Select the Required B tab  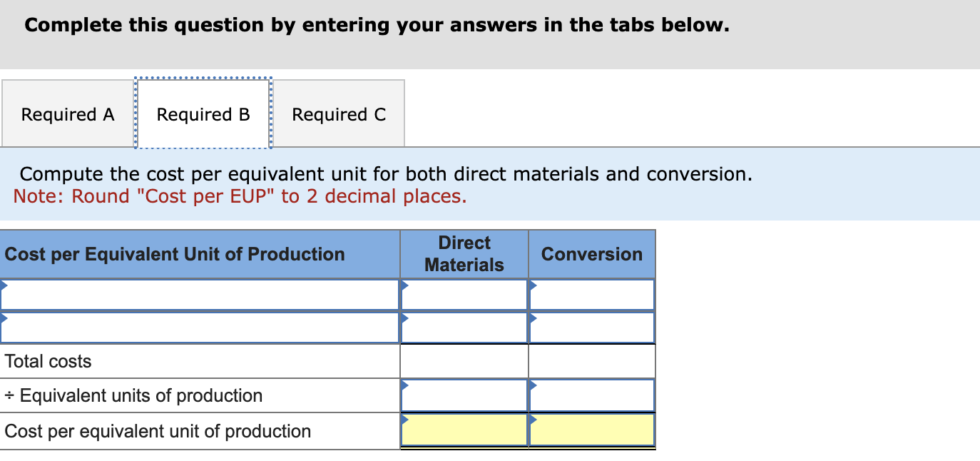(x=203, y=114)
